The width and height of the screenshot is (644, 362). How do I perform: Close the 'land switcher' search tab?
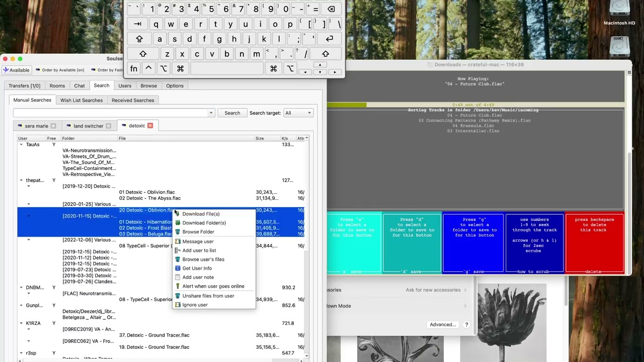(108, 126)
